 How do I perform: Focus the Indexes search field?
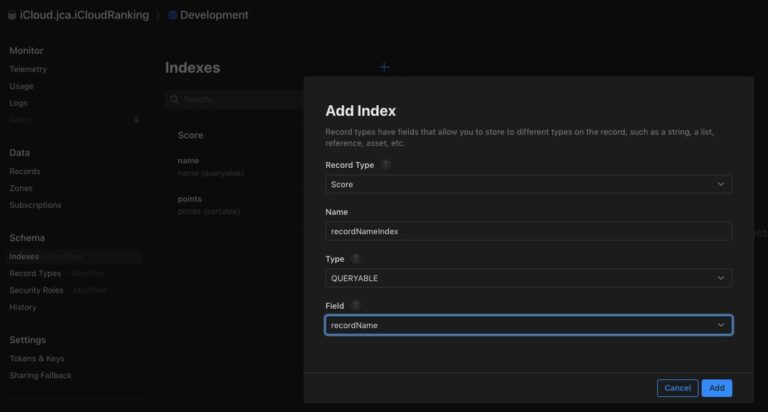(x=234, y=99)
